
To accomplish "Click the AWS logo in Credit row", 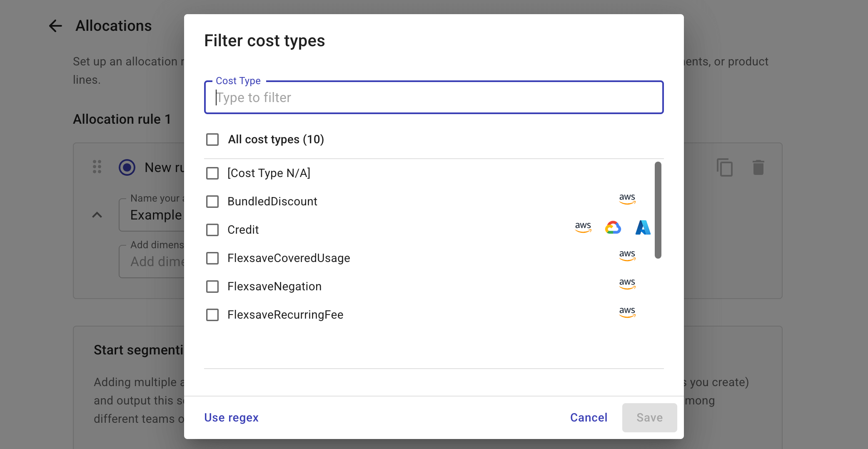I will click(583, 227).
